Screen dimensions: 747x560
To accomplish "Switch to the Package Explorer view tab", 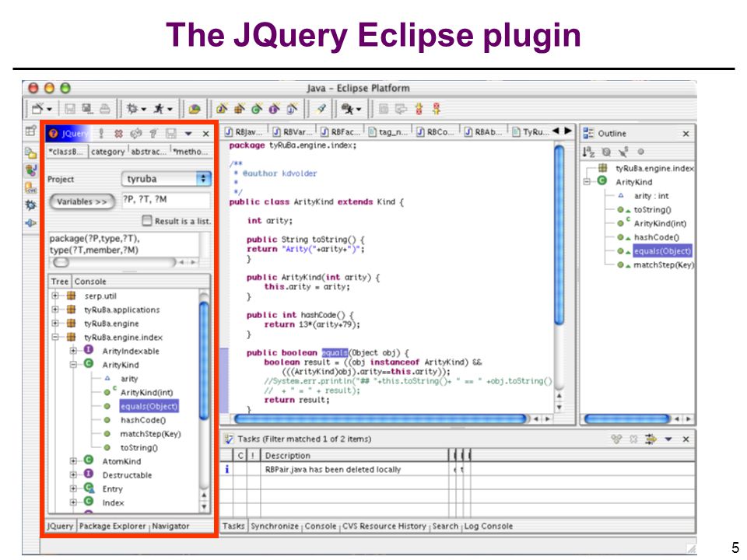I will [112, 526].
